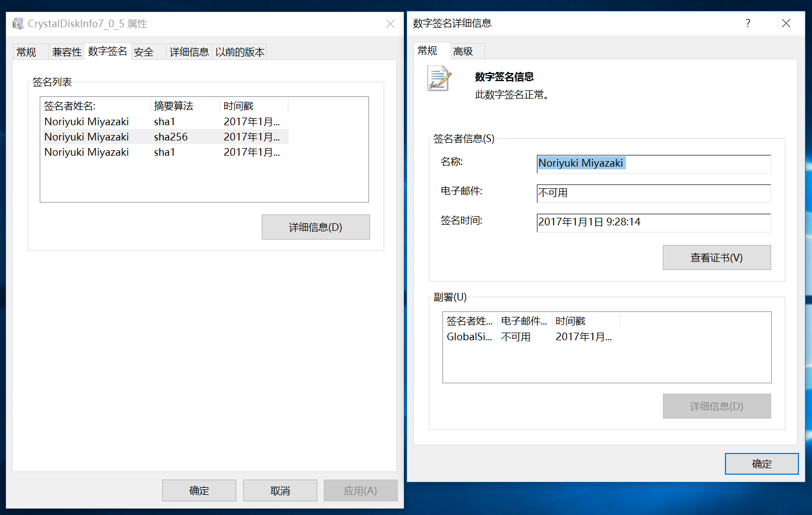
Task: Click the 应用(A) button
Action: coord(360,491)
